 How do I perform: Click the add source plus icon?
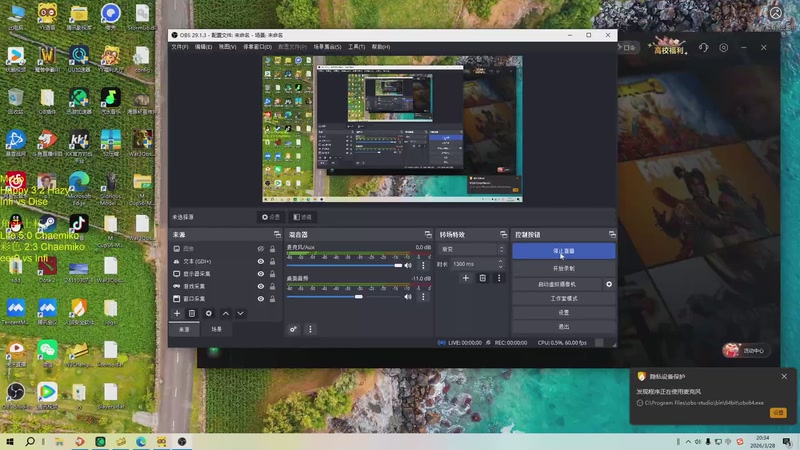178,314
